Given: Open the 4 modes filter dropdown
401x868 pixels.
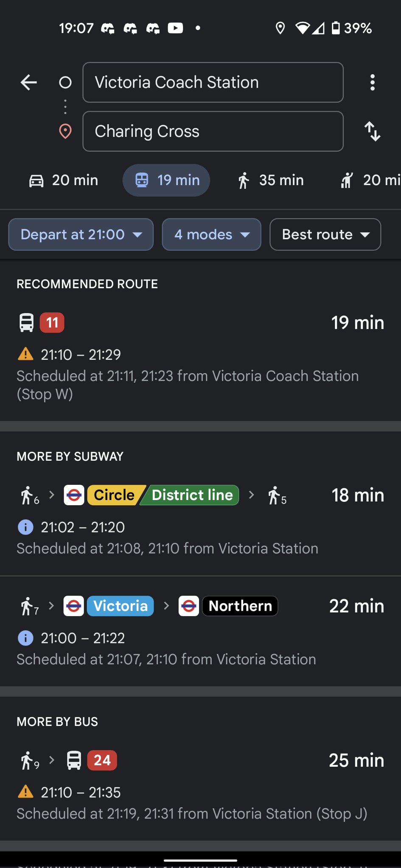Looking at the screenshot, I should click(211, 234).
